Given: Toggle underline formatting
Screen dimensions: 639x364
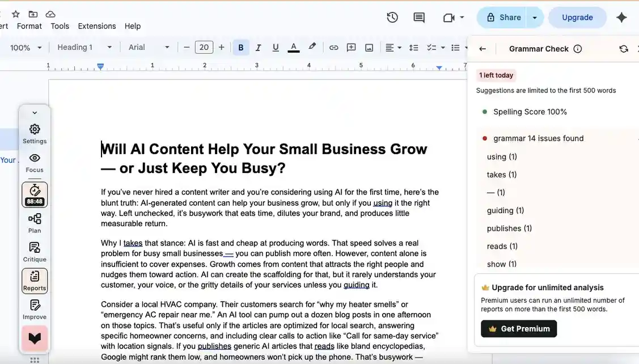Looking at the screenshot, I should (x=276, y=48).
